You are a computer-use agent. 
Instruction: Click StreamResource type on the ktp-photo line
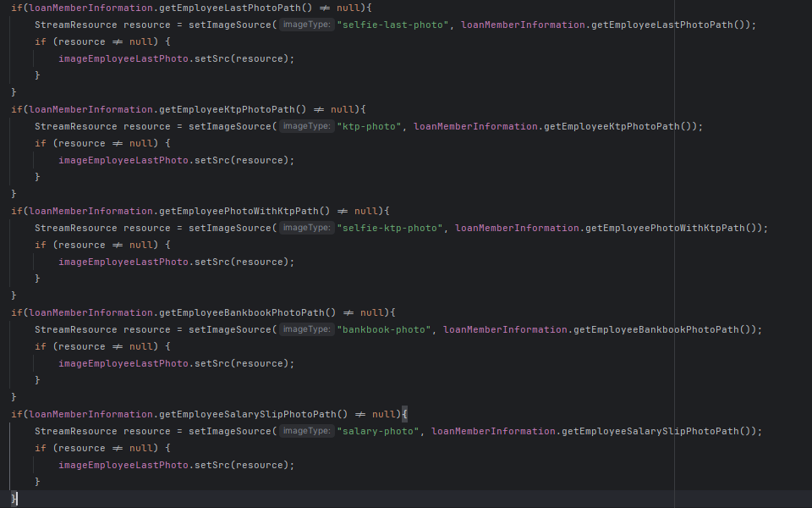click(75, 126)
